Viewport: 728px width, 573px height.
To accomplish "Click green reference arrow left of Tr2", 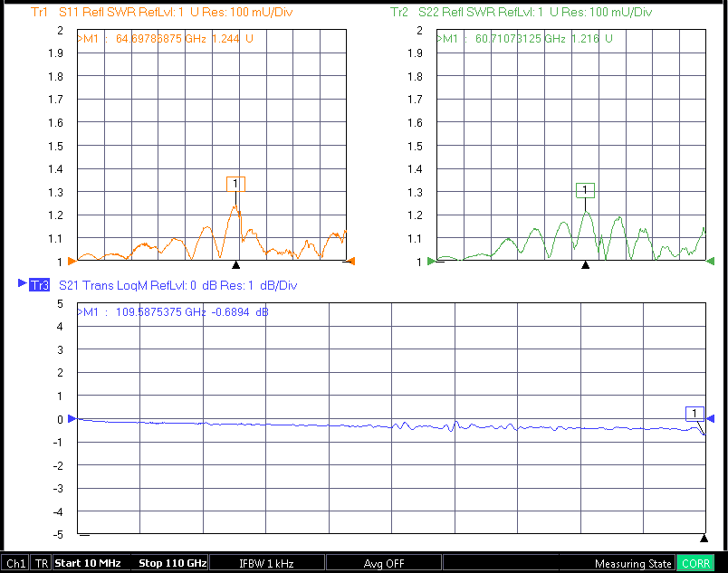I will tap(431, 262).
